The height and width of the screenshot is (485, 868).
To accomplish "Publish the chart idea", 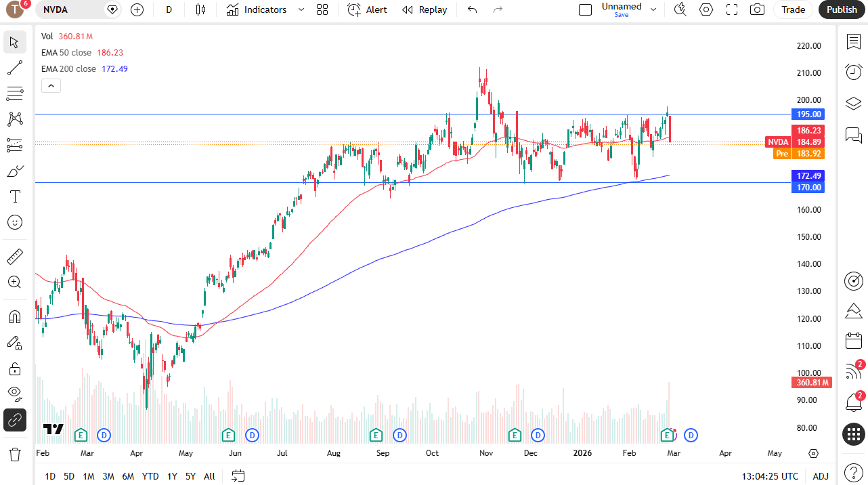I will pyautogui.click(x=842, y=9).
